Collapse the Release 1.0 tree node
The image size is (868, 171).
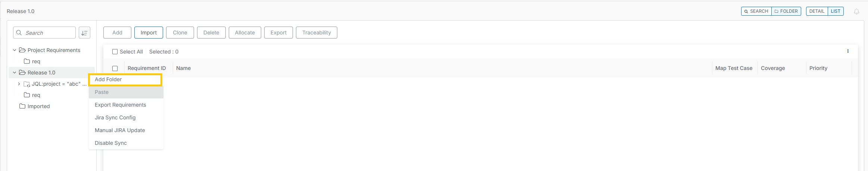coord(15,73)
